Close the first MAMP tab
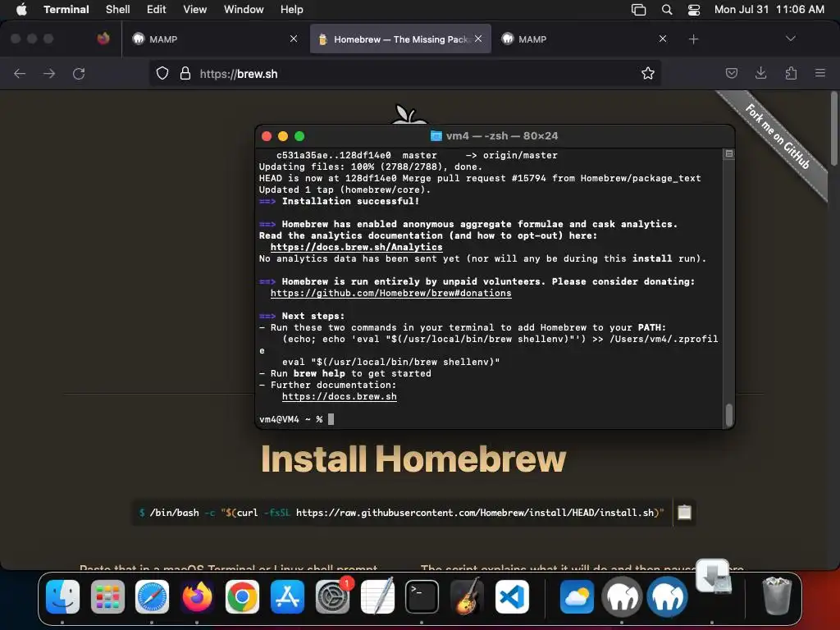 pyautogui.click(x=294, y=39)
